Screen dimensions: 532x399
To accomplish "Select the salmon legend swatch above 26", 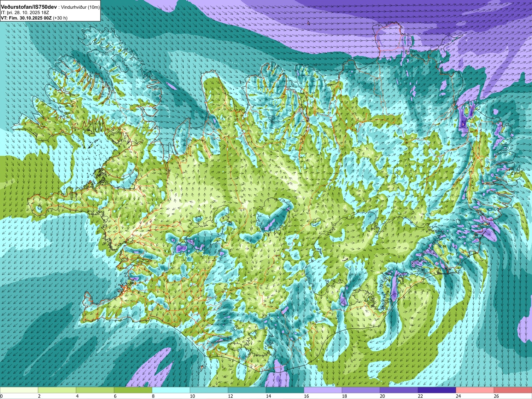I will click(x=513, y=390).
